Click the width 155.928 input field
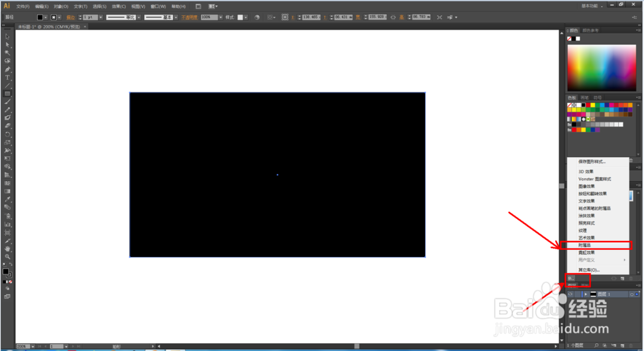 377,17
